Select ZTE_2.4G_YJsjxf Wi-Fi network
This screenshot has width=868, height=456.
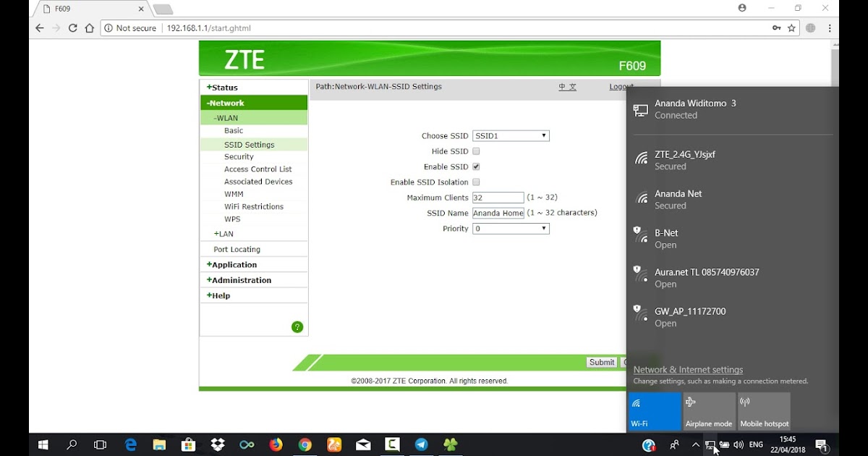pos(733,160)
